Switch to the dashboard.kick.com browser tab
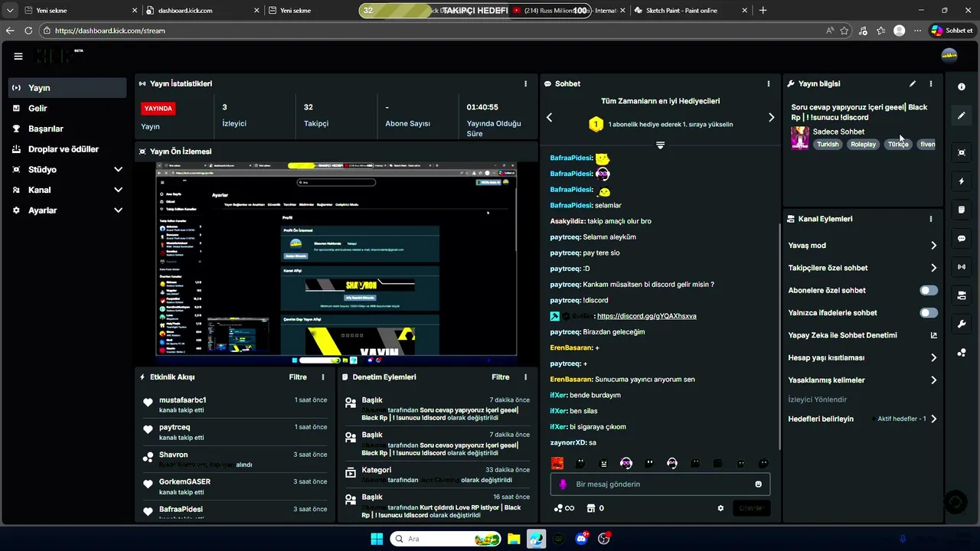The width and height of the screenshot is (980, 551). (x=203, y=11)
